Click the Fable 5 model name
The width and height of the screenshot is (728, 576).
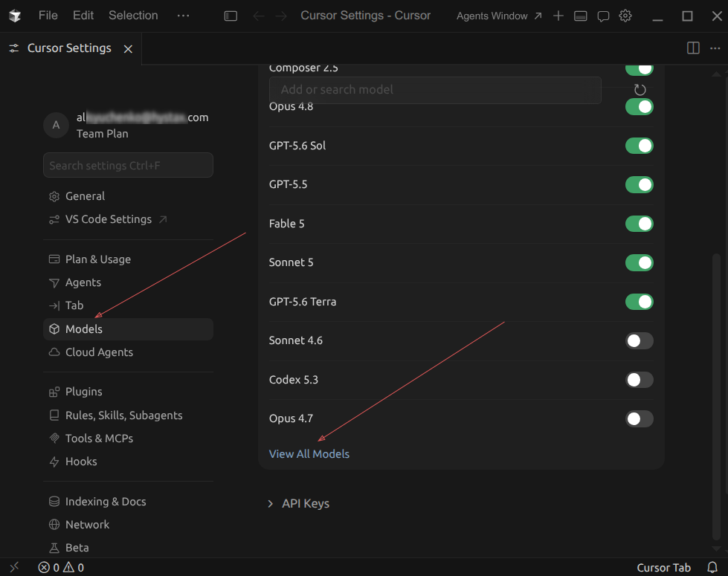click(286, 224)
